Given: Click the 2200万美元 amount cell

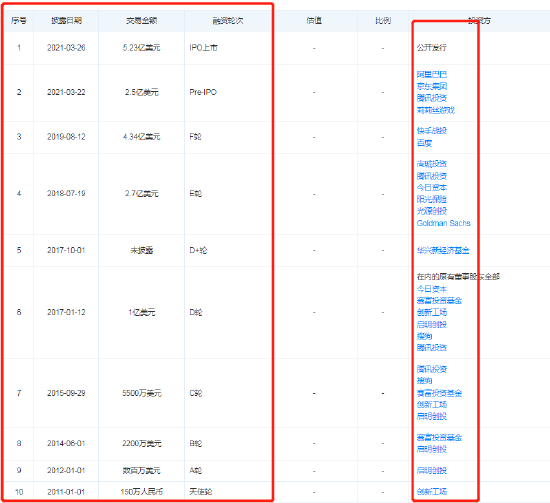Looking at the screenshot, I should [x=142, y=443].
